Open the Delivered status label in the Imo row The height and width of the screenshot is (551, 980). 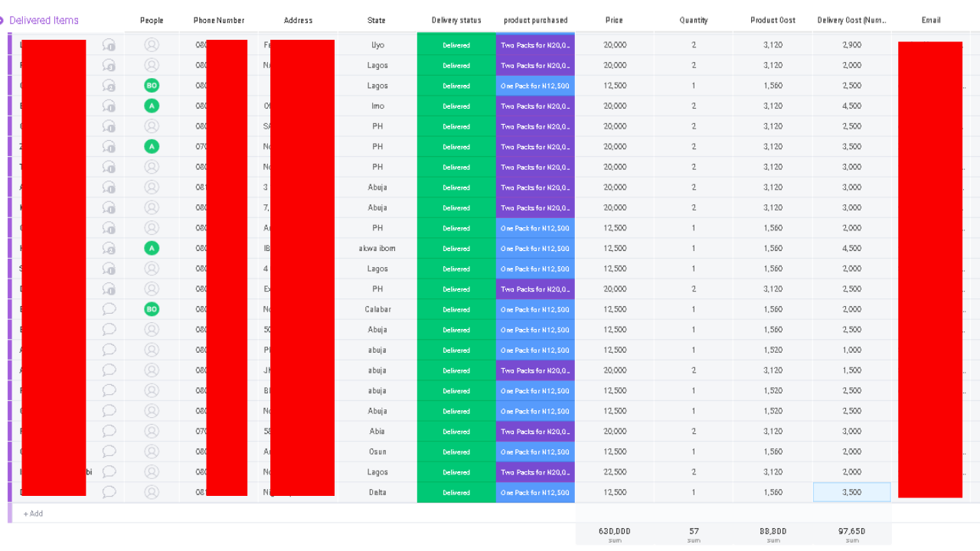point(456,106)
